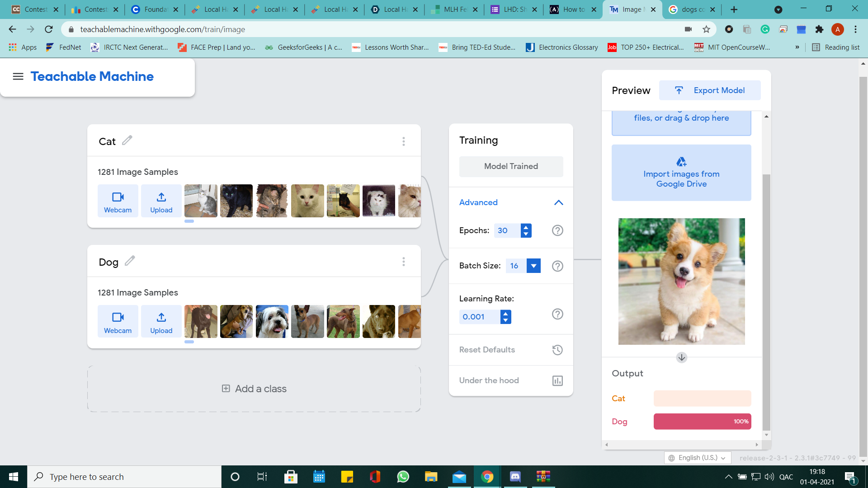Open the Teachable Machine hamburger menu
Image resolution: width=868 pixels, height=488 pixels.
tap(18, 76)
